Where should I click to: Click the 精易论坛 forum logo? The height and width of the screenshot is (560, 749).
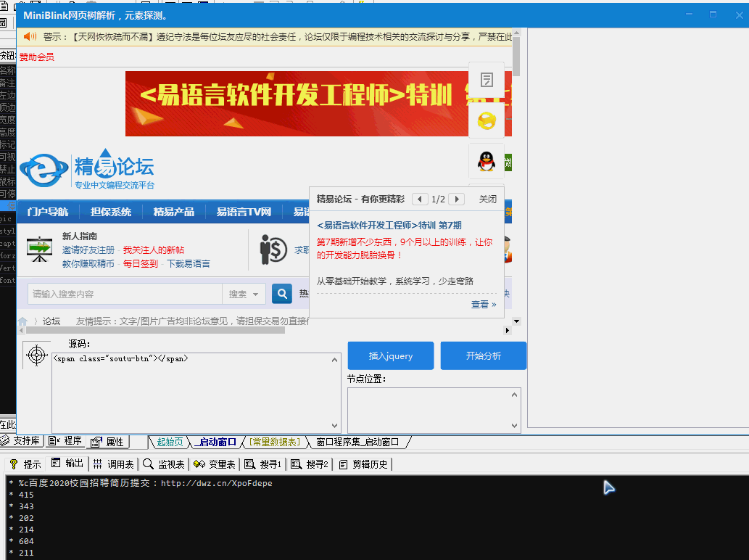pos(88,169)
